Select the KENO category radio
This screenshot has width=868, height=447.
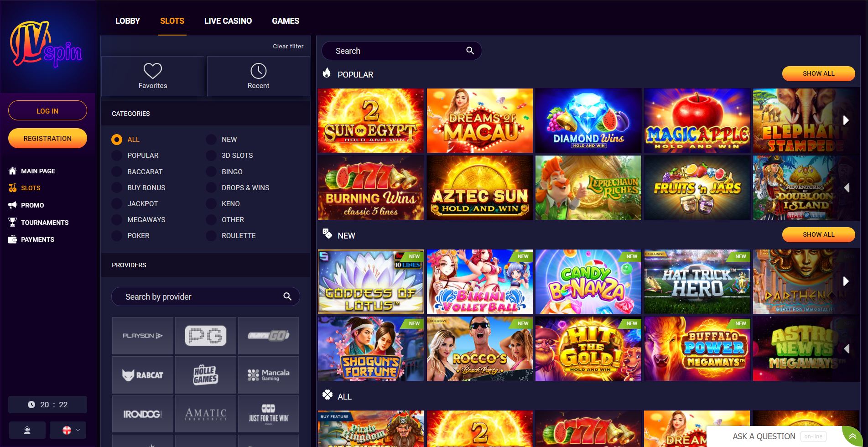(x=211, y=204)
